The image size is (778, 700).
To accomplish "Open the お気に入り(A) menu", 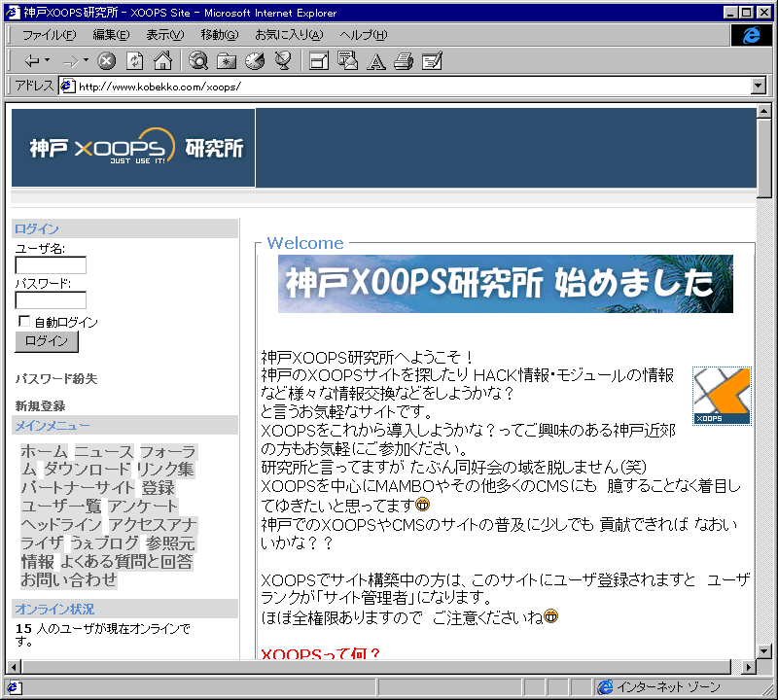I will [x=289, y=35].
